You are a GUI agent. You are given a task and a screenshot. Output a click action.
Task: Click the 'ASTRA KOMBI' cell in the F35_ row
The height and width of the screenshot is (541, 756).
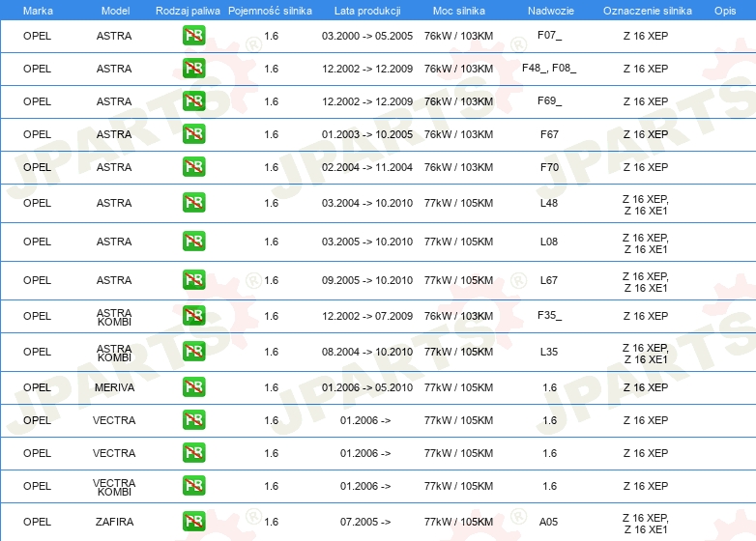tap(114, 317)
